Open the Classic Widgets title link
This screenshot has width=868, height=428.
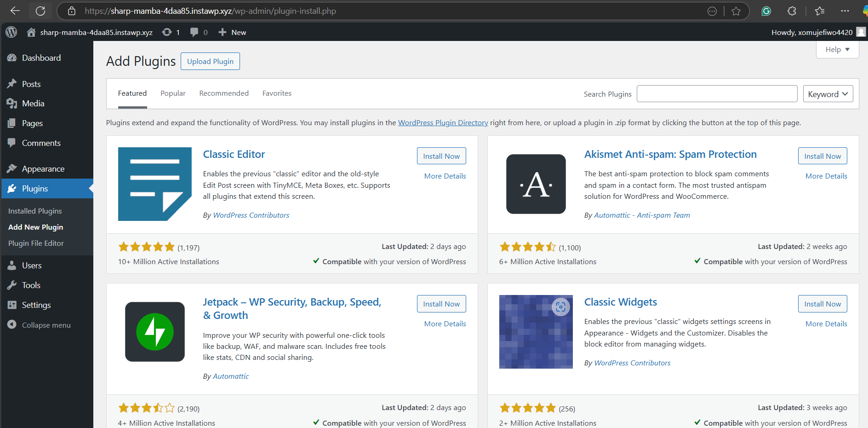pos(621,302)
